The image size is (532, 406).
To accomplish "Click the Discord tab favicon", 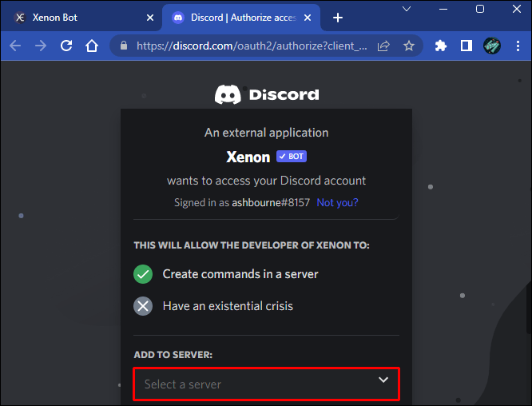I will [178, 18].
